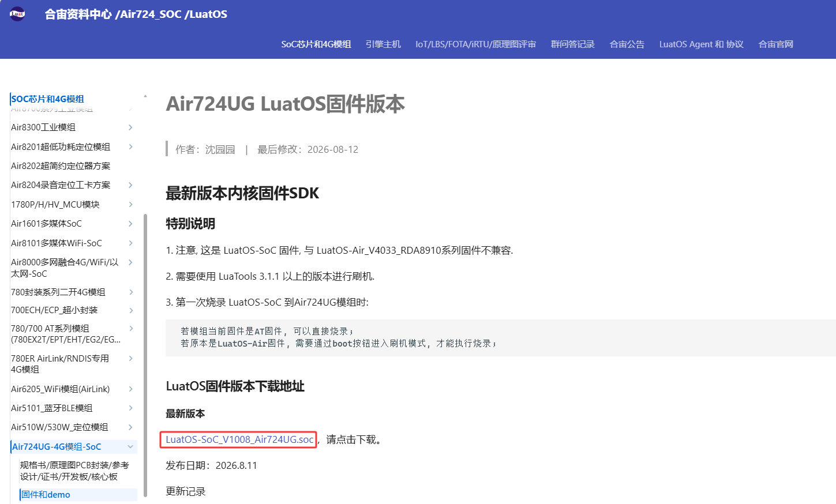Expand the 780封装系列二开4G模组 chevron
Screen dimensions: 836x504
pyautogui.click(x=130, y=292)
